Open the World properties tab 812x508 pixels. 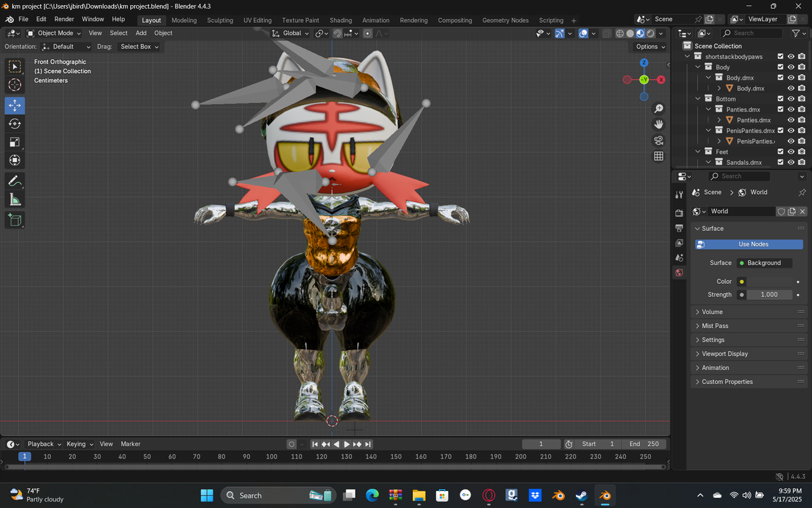[x=679, y=273]
